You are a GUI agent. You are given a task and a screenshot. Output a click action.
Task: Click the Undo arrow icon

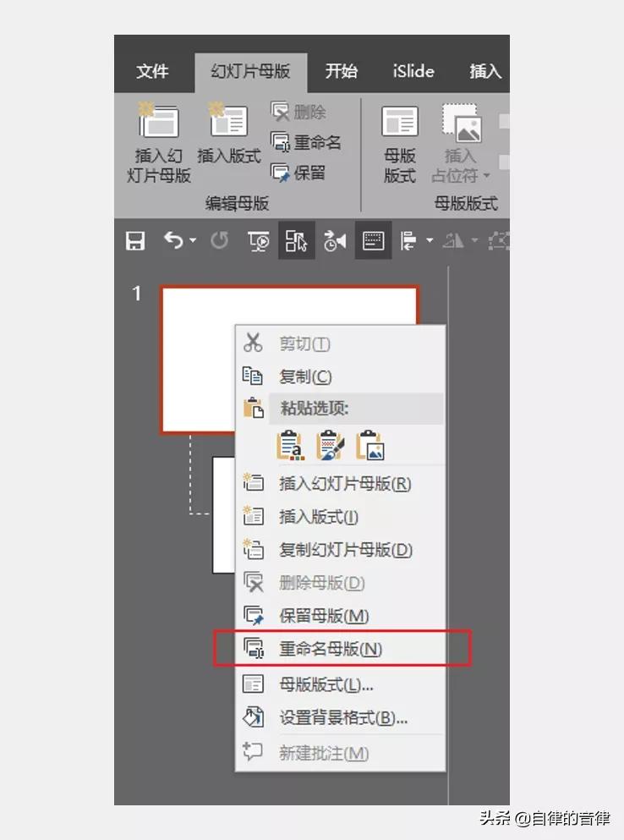tap(173, 241)
